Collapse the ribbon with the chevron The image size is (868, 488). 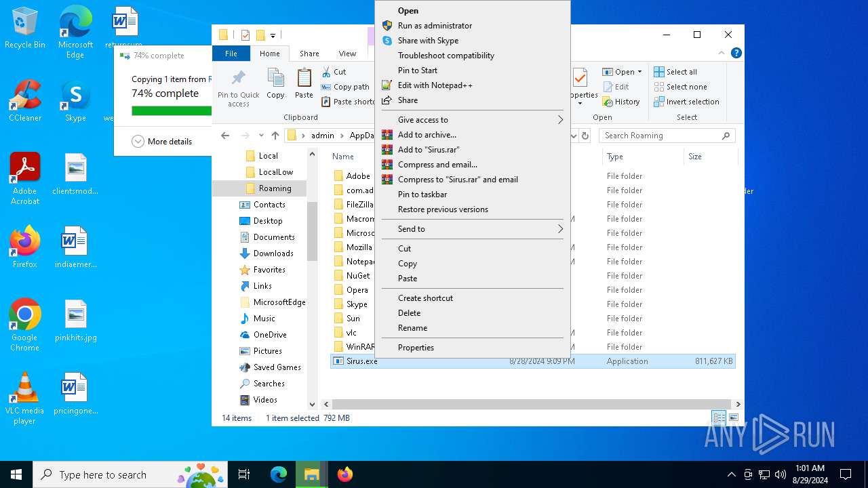[x=722, y=53]
